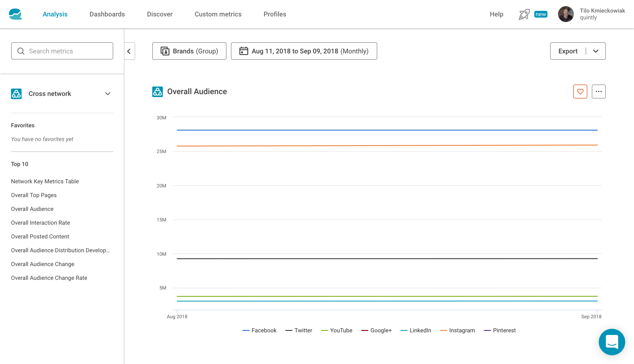Click the Brands group dropdown selector
Screen dimensions: 634x364
coord(189,51)
